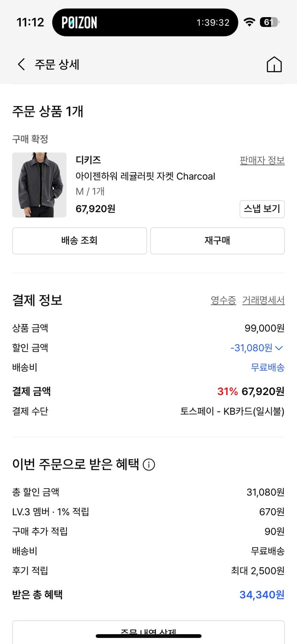Screen dimensions: 297x644
Task: View 판매자 정보 seller information
Action: [262, 160]
